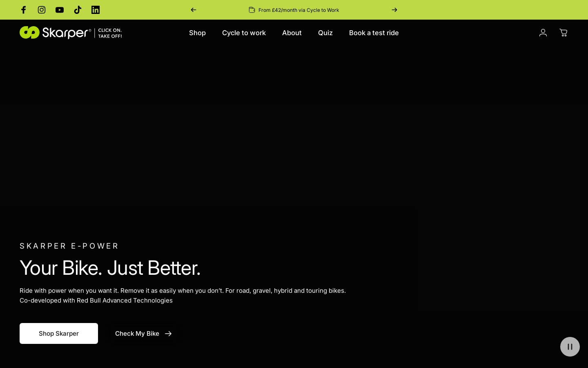Open the YouTube social link

click(60, 10)
